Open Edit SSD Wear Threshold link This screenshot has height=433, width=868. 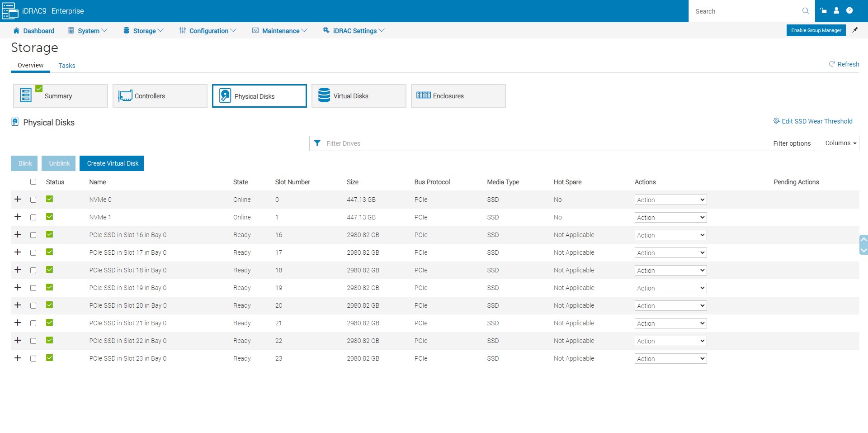[x=816, y=121]
